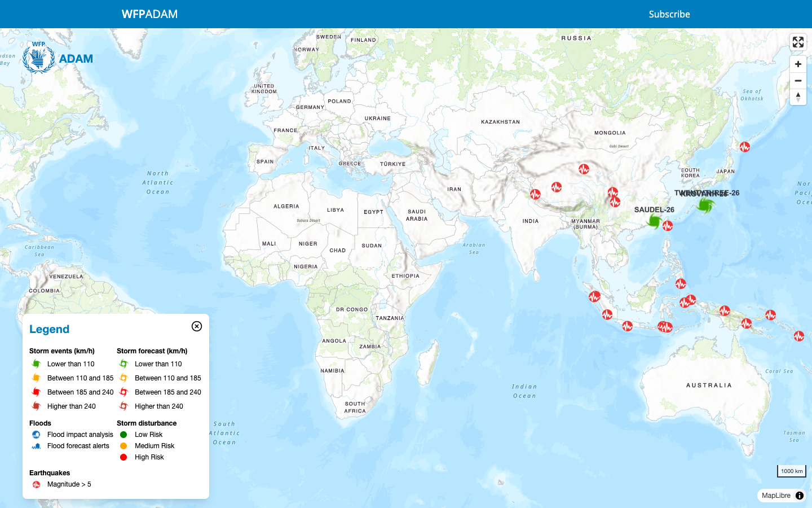The width and height of the screenshot is (812, 508).
Task: Select the earthquake marker northwest of India label
Action: coord(535,194)
